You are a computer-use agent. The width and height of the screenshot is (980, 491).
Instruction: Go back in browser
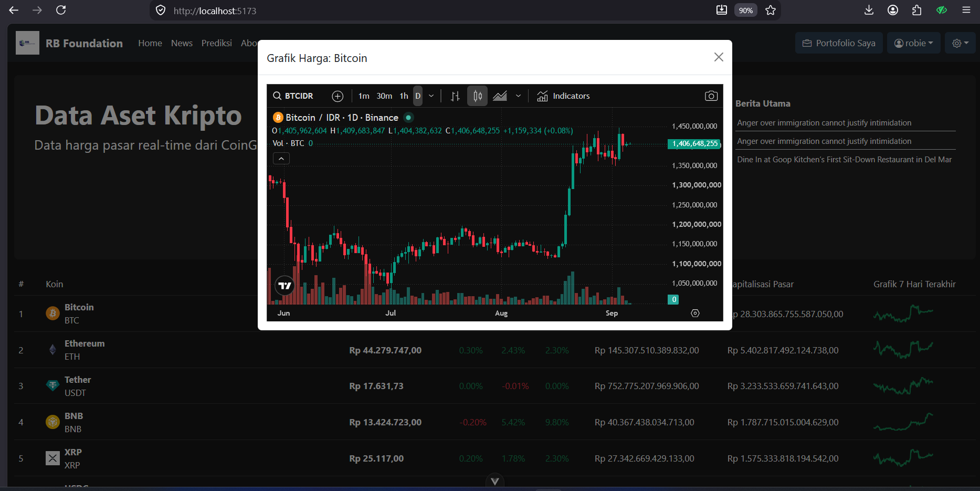point(14,10)
